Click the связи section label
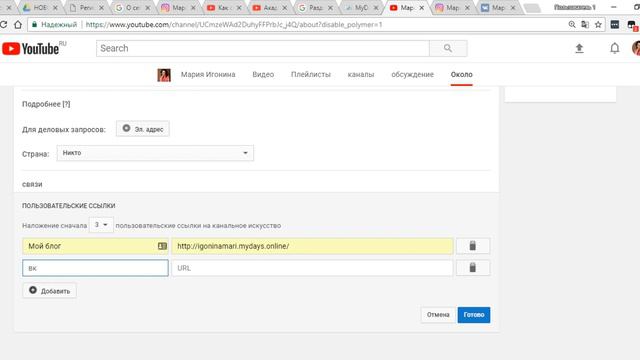Screen dimensions: 640x360 point(32,184)
